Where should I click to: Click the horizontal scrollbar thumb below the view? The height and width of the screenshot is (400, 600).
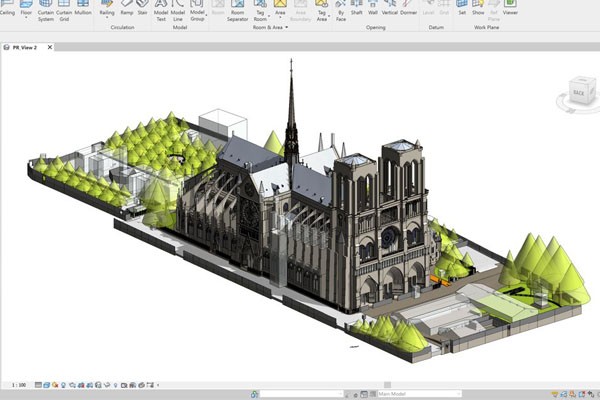[388, 385]
